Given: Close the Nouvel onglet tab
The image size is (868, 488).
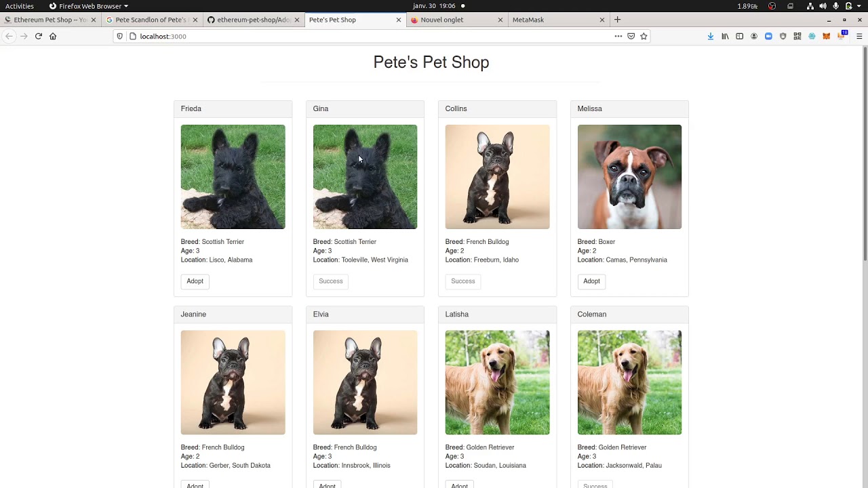Looking at the screenshot, I should coord(500,20).
